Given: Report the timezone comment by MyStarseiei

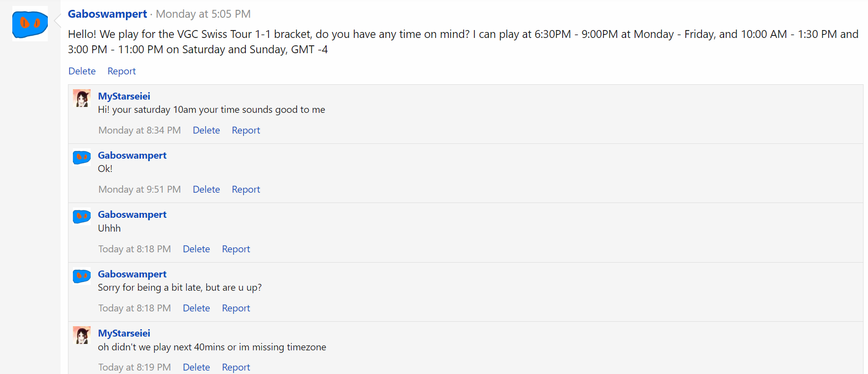Looking at the screenshot, I should pos(236,367).
